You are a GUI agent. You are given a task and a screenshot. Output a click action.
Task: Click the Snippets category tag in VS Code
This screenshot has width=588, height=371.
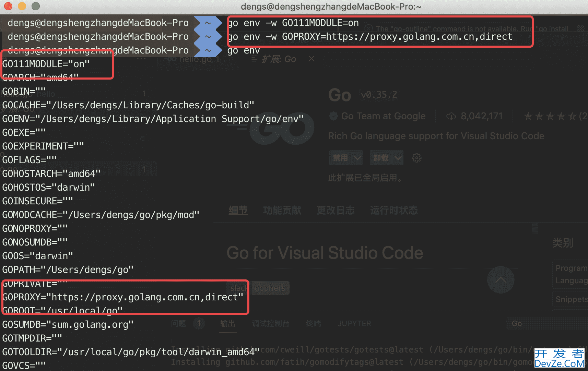pos(570,299)
